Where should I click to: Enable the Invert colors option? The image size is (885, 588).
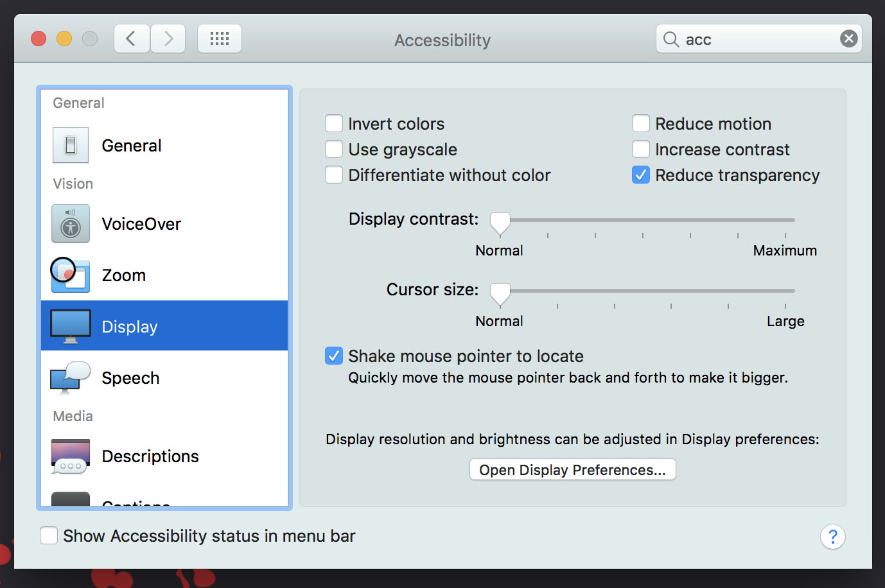(334, 123)
